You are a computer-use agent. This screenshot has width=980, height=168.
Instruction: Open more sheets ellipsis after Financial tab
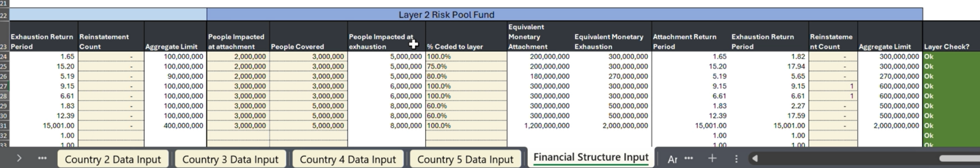click(x=689, y=158)
